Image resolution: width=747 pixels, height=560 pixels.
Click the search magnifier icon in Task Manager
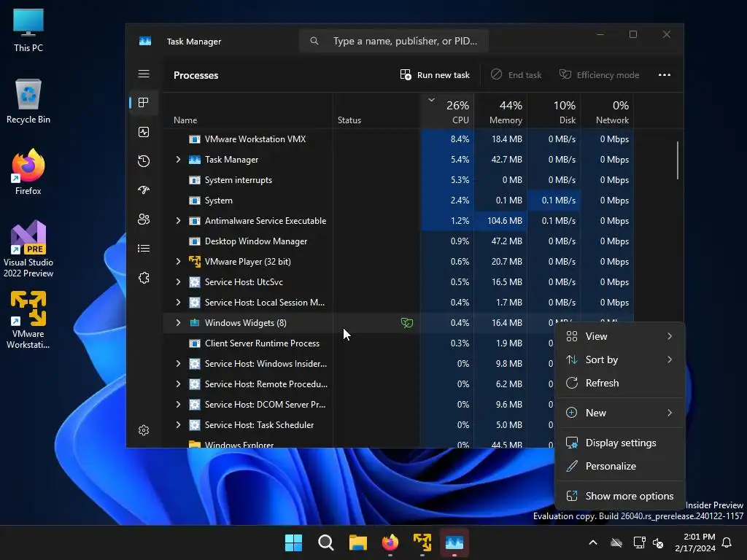(x=314, y=41)
